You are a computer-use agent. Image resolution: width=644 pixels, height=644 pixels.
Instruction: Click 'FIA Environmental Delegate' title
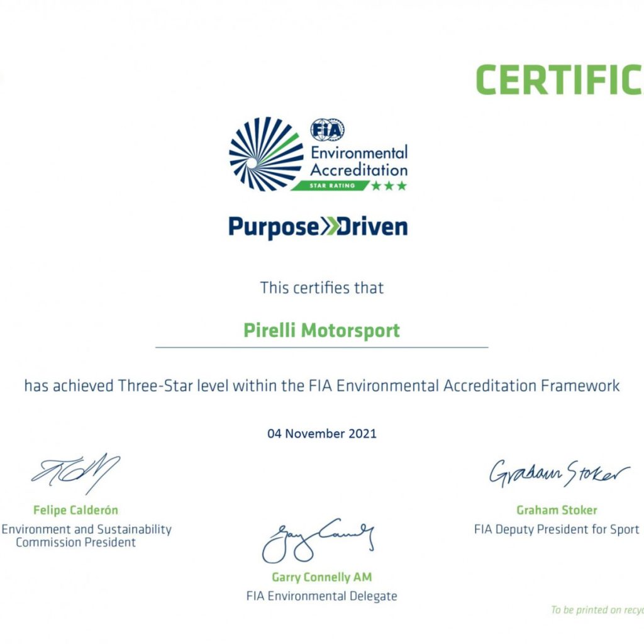(322, 596)
